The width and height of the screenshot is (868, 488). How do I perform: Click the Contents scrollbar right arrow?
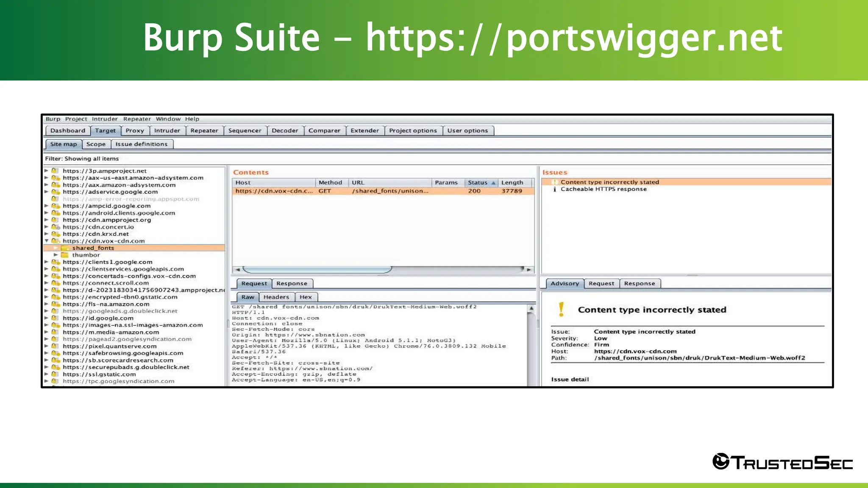pos(529,269)
